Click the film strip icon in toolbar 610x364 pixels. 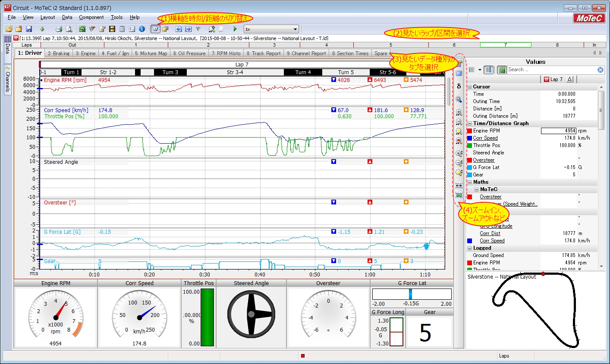tap(112, 29)
